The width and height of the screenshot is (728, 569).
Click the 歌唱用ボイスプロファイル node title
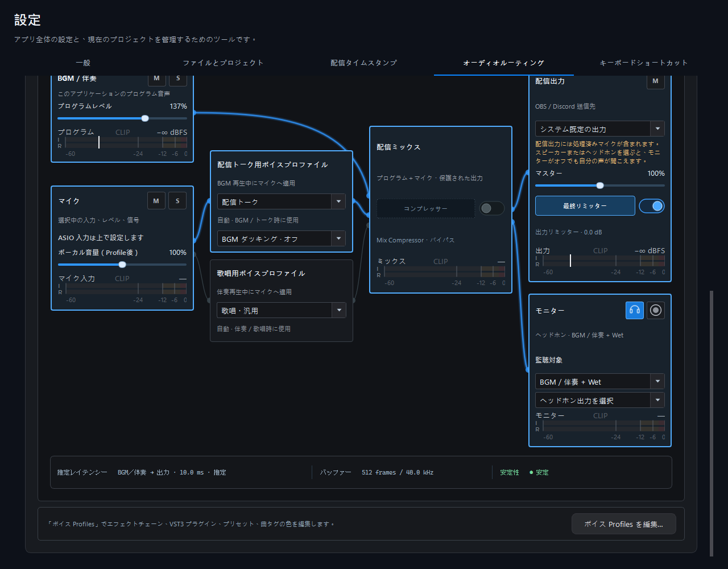click(261, 273)
